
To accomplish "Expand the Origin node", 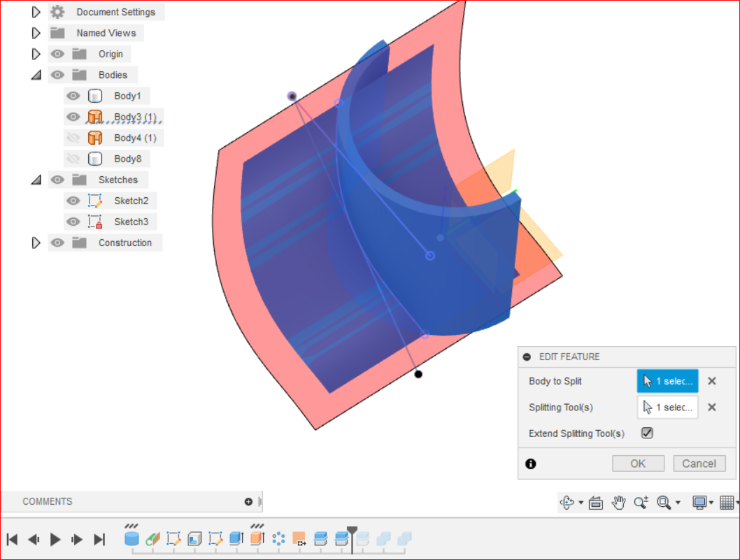I will [36, 54].
